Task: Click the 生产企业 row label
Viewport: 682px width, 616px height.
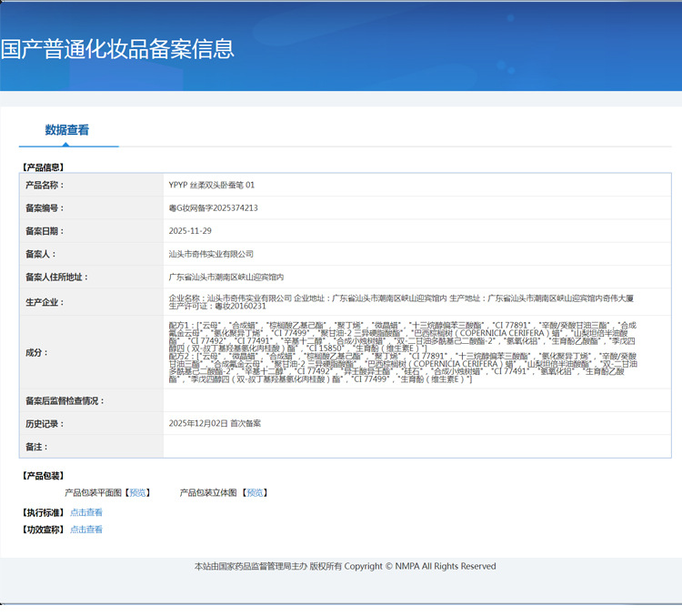Action: pyautogui.click(x=45, y=302)
